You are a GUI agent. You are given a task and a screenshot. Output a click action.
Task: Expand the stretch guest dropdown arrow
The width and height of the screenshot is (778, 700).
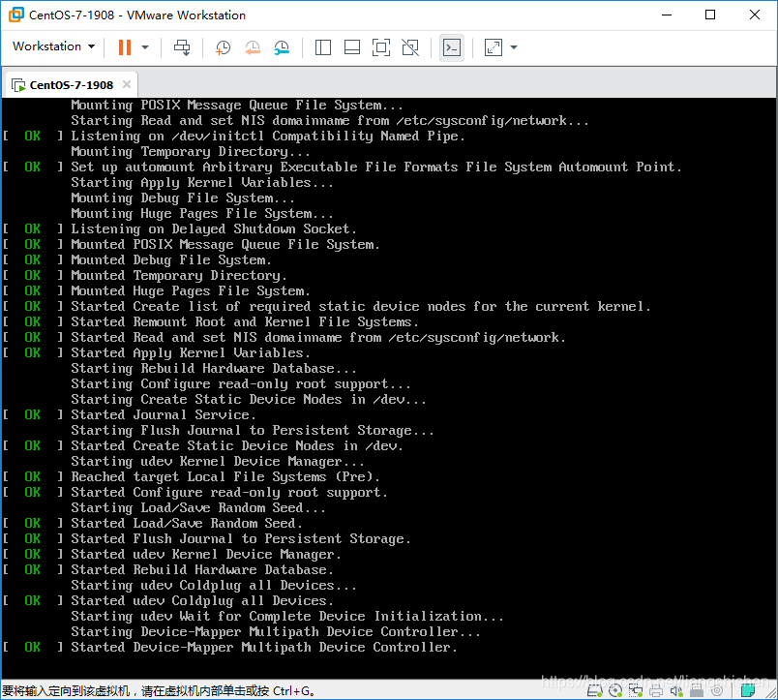pos(514,47)
